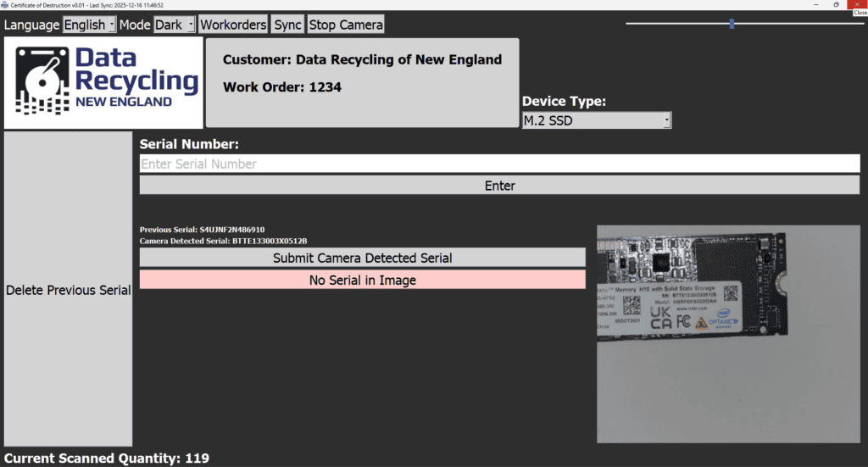Click the application icon in the title bar

[x=4, y=4]
